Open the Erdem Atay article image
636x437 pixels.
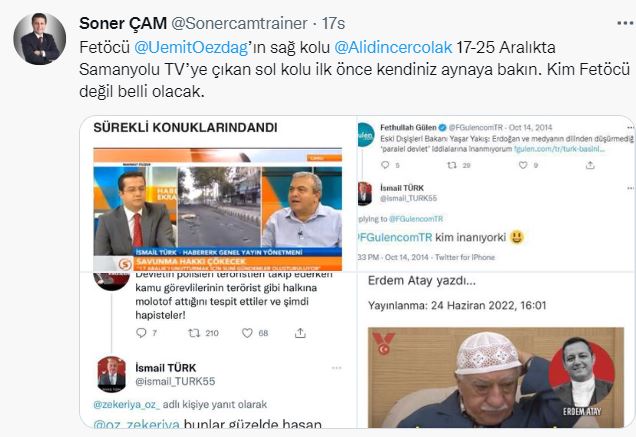point(496,377)
